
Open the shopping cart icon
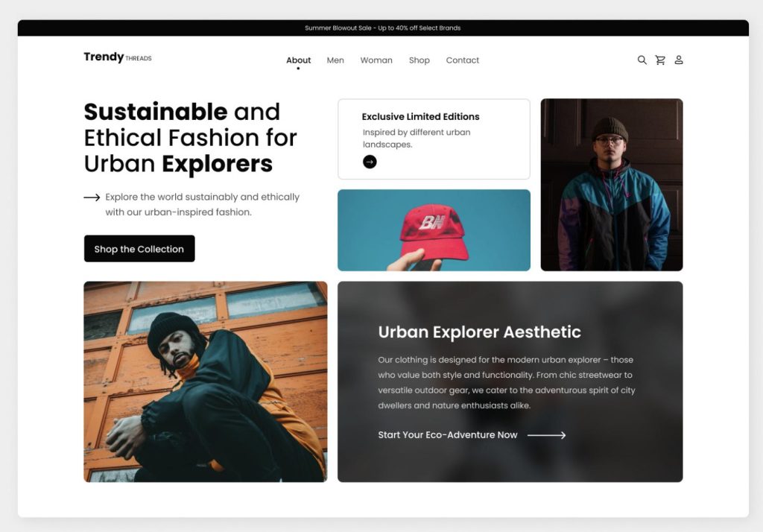[x=660, y=60]
